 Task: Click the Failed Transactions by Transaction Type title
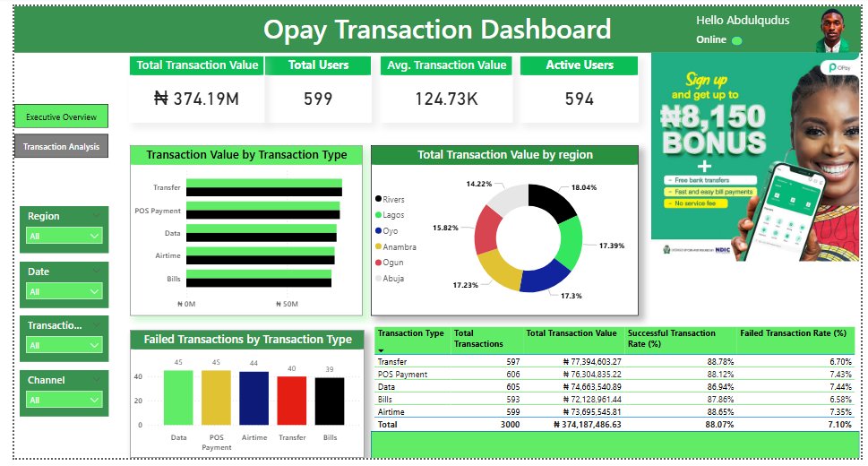click(x=247, y=339)
